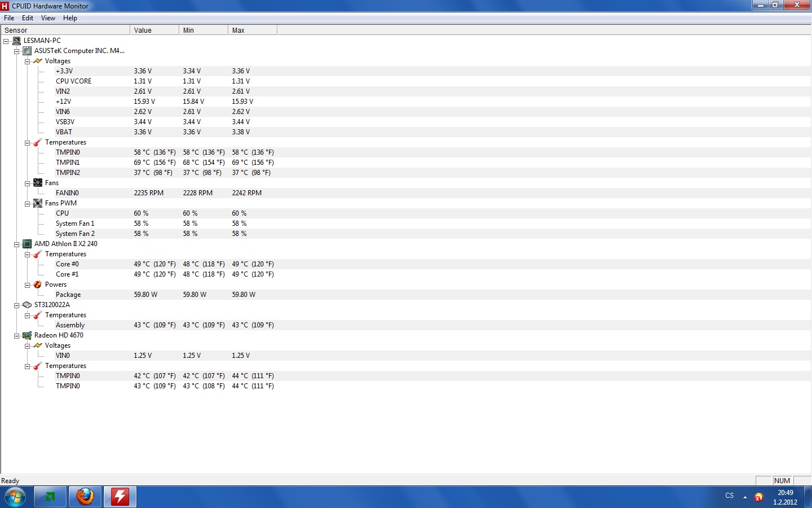Click the CS language indicator in tray
This screenshot has height=508, width=812.
[x=730, y=496]
